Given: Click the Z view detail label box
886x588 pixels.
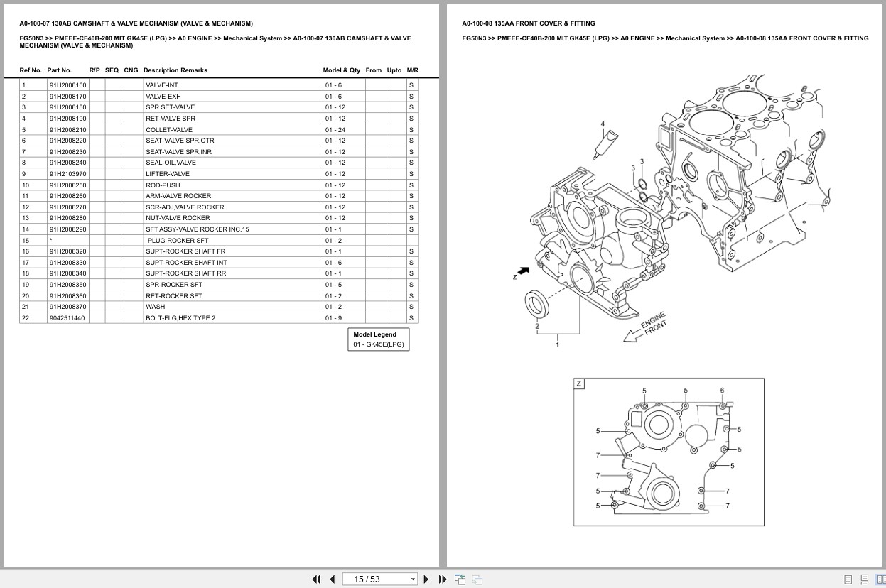Looking at the screenshot, I should tap(579, 383).
